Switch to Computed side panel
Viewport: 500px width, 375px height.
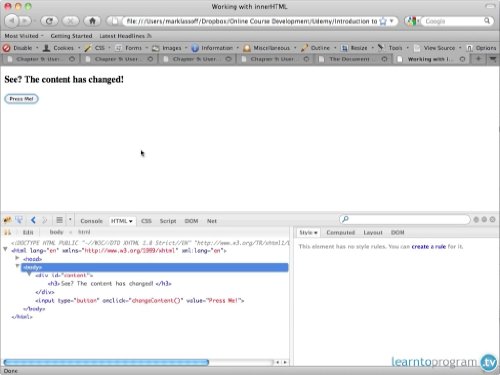[x=340, y=233]
